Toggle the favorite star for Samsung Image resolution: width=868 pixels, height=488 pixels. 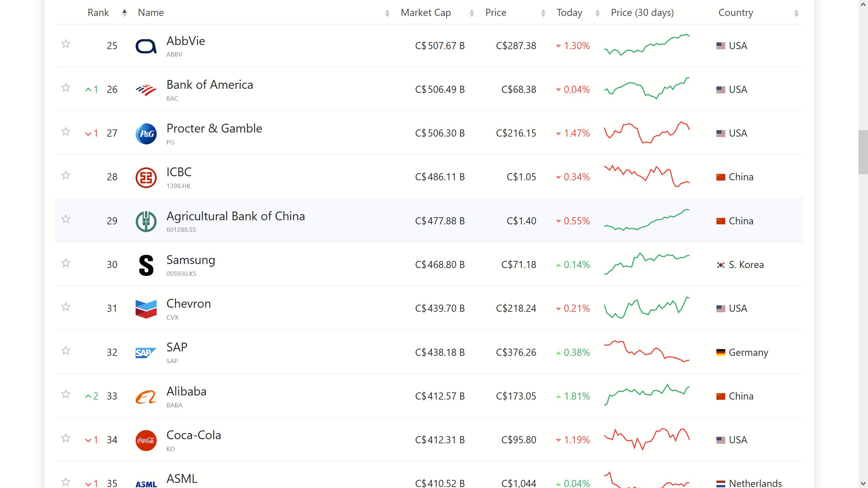66,263
